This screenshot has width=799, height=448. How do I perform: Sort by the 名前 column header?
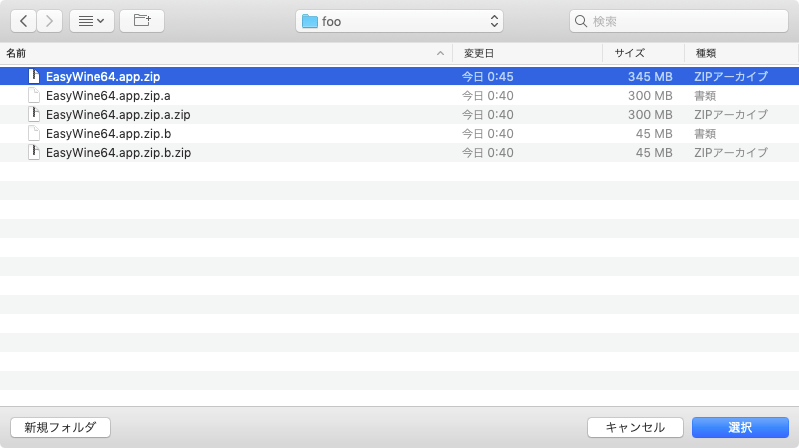(226, 53)
